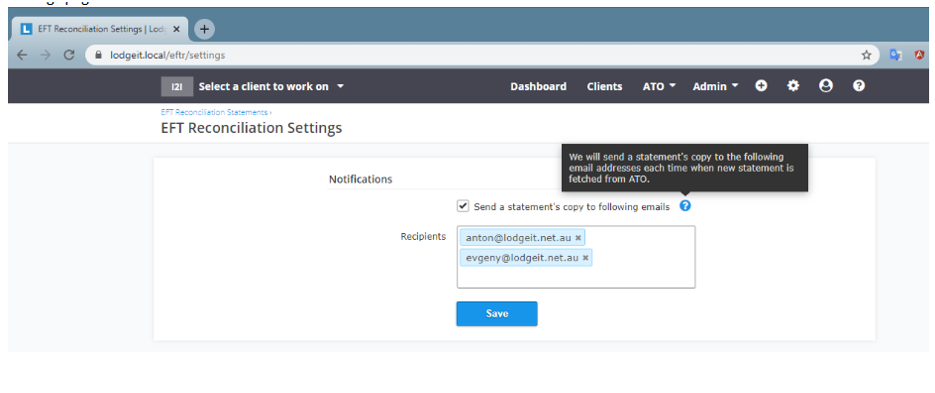The width and height of the screenshot is (935, 393).
Task: Open settings via the gear icon
Action: pos(792,86)
